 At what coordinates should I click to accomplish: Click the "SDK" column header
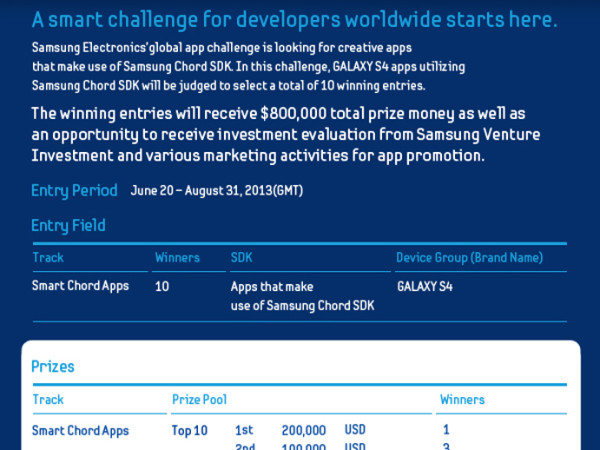(241, 258)
